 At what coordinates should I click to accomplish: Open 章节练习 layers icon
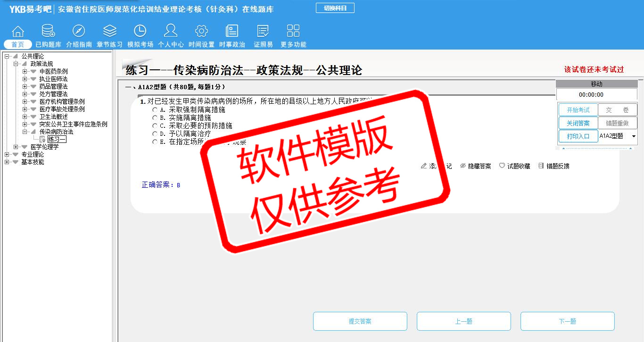(109, 32)
